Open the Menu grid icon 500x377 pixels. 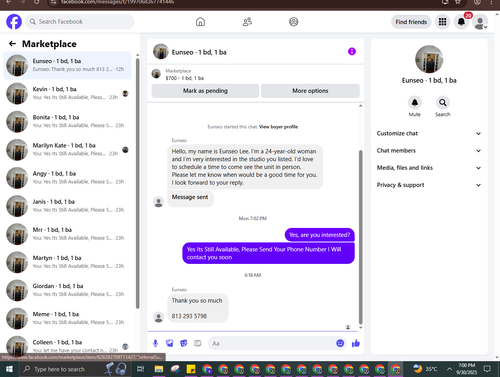[442, 22]
